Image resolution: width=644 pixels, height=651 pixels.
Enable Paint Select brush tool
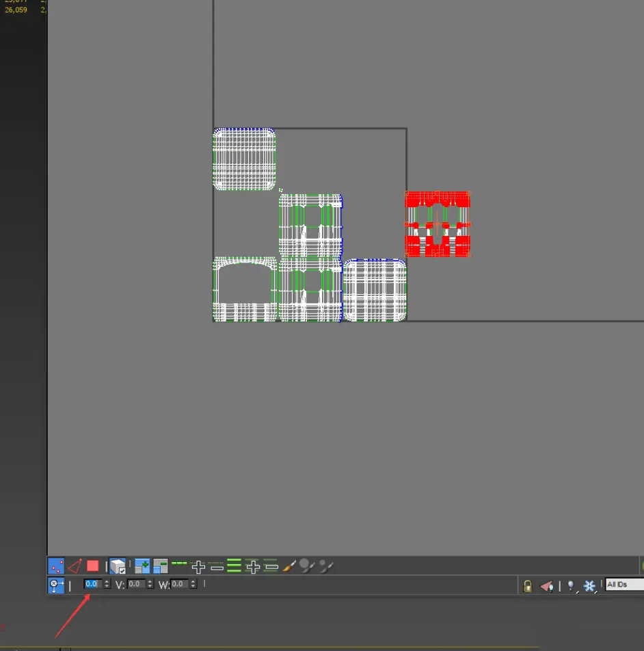(x=289, y=566)
